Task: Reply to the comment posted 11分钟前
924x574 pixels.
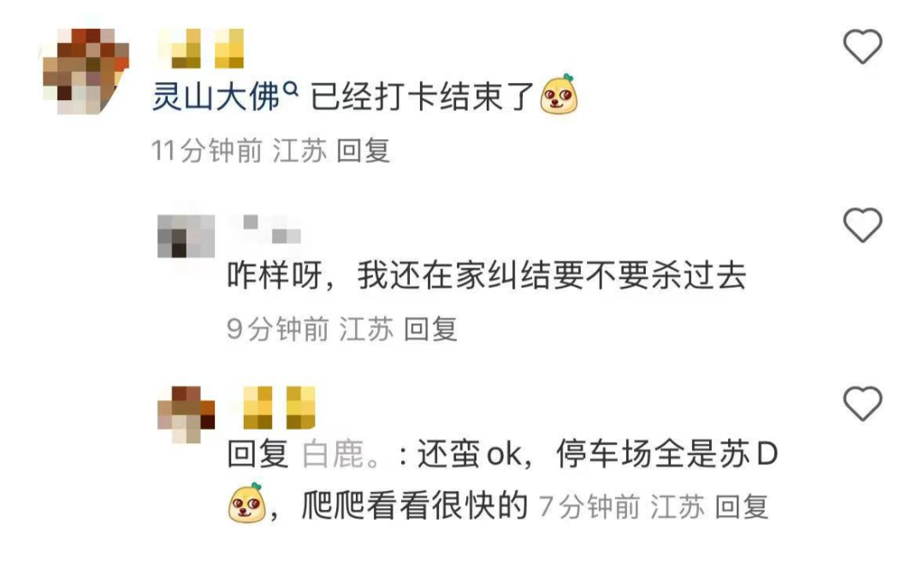Action: pyautogui.click(x=363, y=151)
